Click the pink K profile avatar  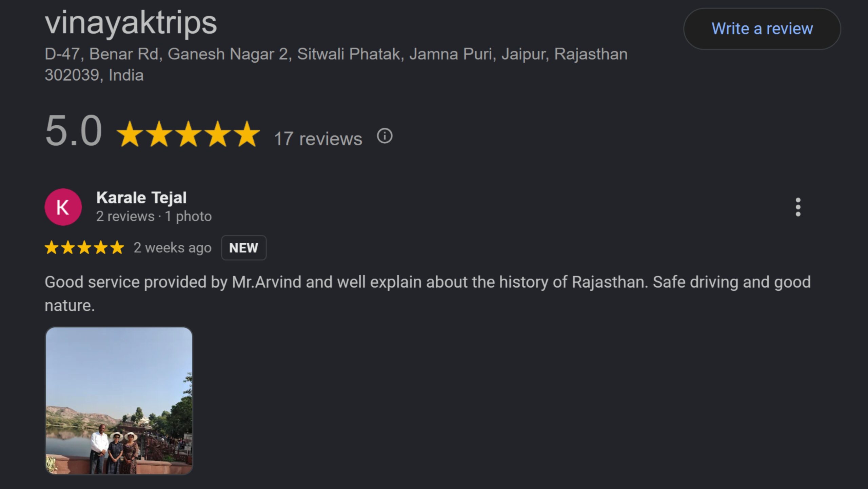tap(63, 207)
